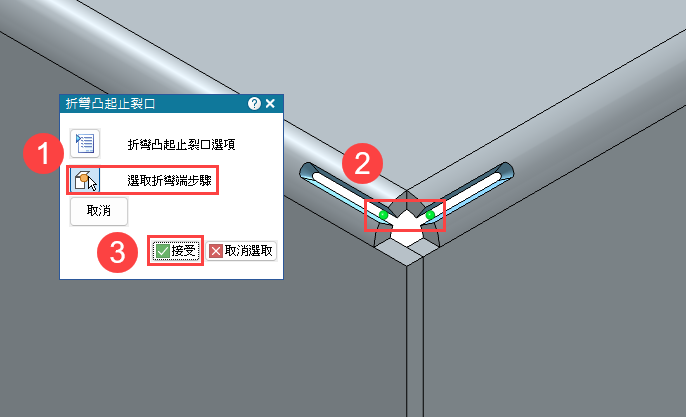
Task: Confirm selection with the 接受 button
Action: [175, 251]
